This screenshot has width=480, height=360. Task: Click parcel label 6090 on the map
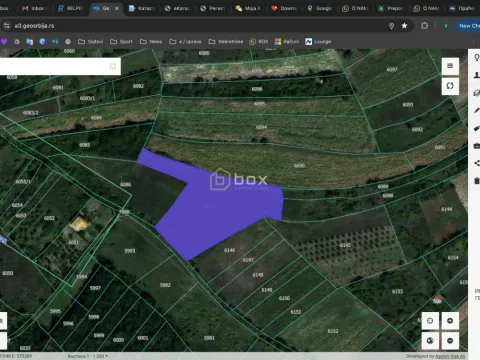(299, 166)
